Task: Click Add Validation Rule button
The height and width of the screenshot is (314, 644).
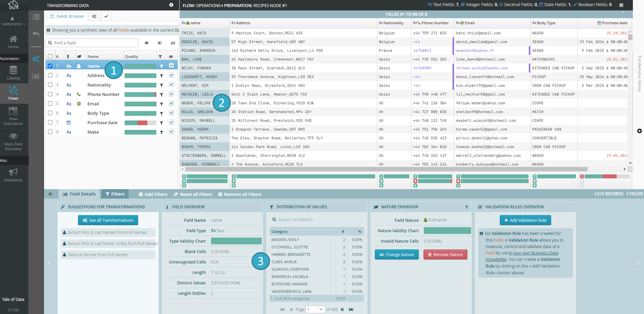Action: [525, 220]
